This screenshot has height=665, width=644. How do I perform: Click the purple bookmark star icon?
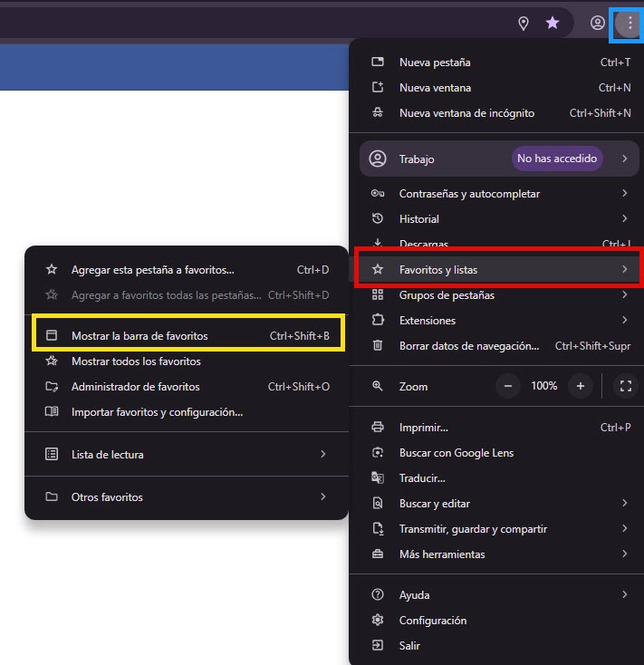(x=553, y=24)
